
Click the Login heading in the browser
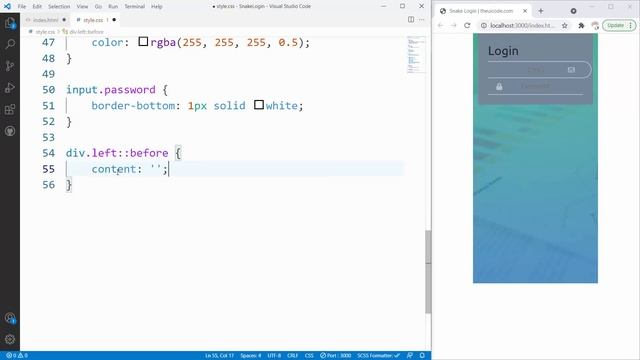503,51
